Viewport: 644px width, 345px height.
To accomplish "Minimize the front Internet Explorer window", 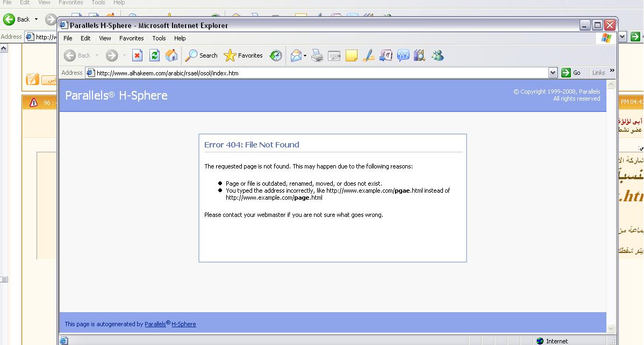I will (585, 25).
